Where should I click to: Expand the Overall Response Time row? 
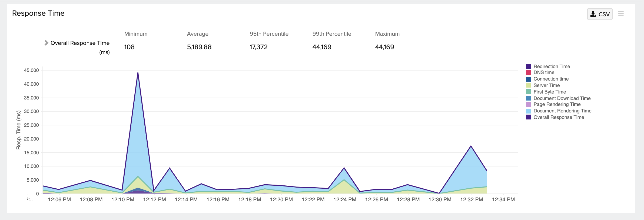point(46,43)
